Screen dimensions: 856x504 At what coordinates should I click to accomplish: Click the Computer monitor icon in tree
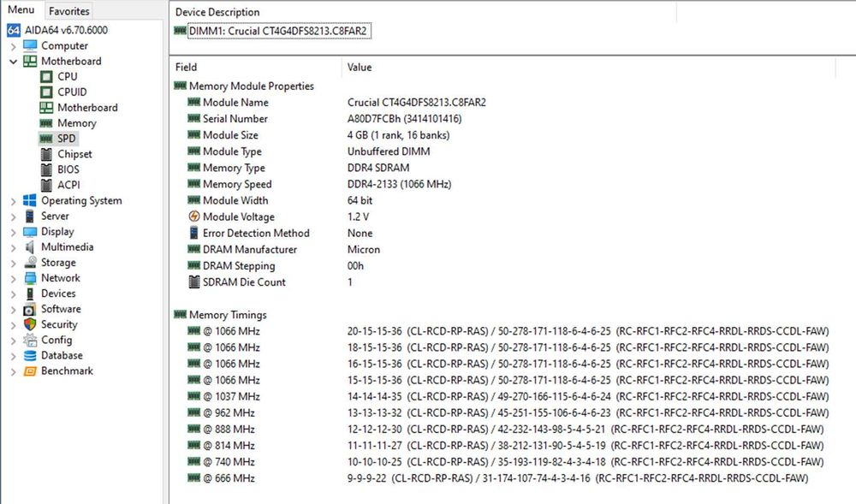coord(30,45)
